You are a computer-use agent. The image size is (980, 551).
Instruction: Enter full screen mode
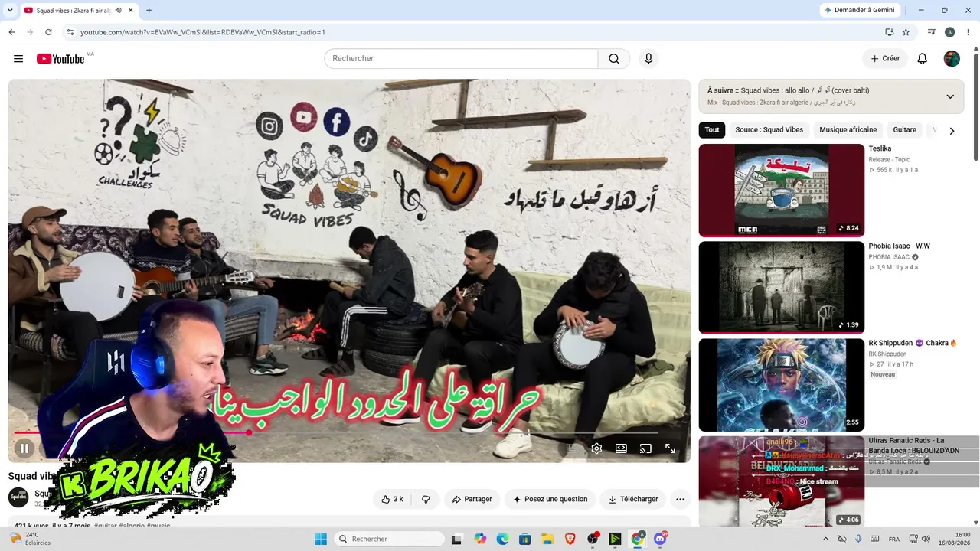(670, 448)
